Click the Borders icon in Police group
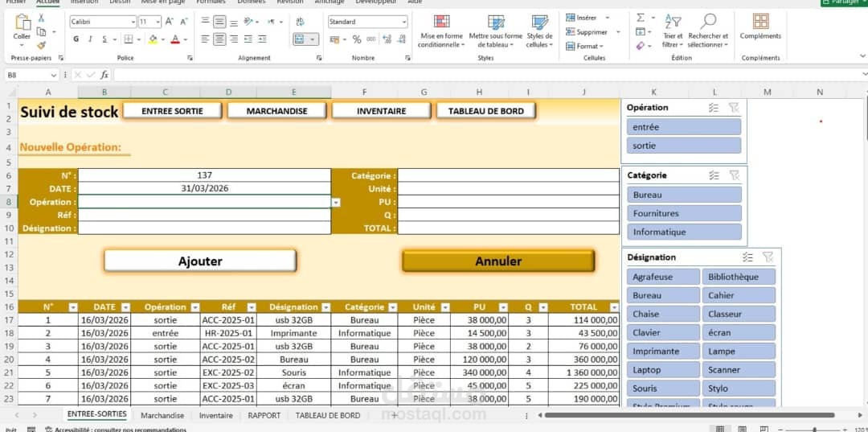 coord(129,39)
